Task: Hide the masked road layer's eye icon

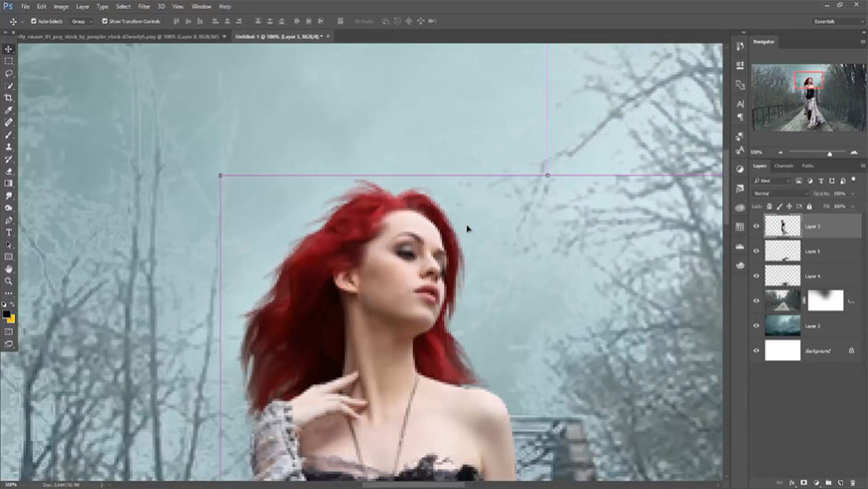Action: 756,300
